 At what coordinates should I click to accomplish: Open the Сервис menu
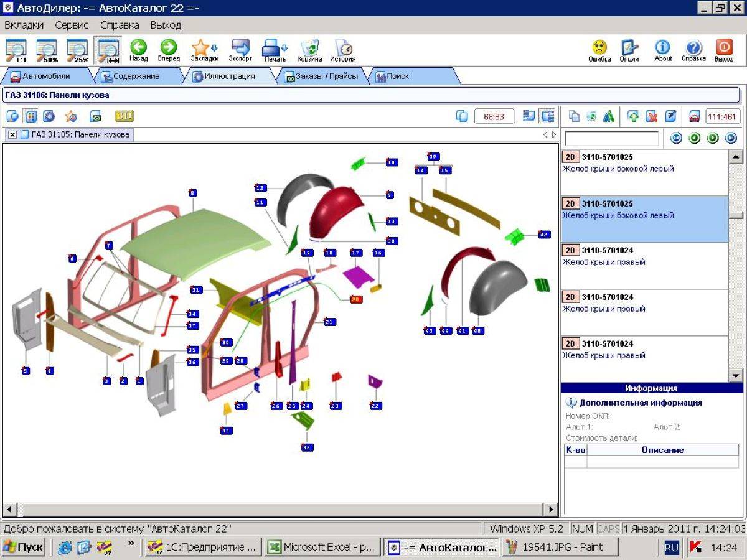click(72, 25)
